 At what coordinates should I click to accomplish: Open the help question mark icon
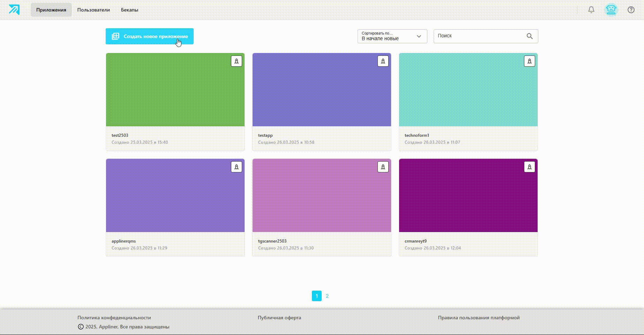631,10
